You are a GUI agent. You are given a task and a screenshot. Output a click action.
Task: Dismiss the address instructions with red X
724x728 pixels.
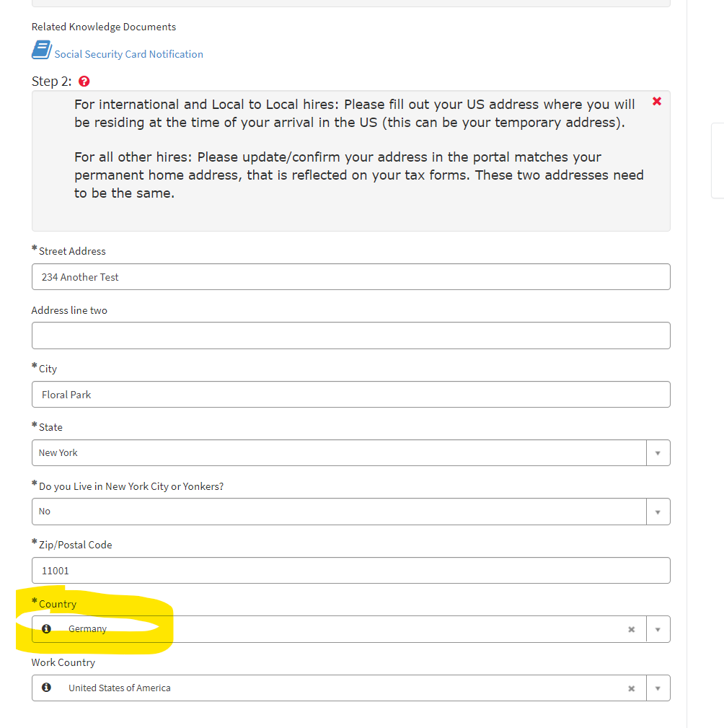click(656, 101)
